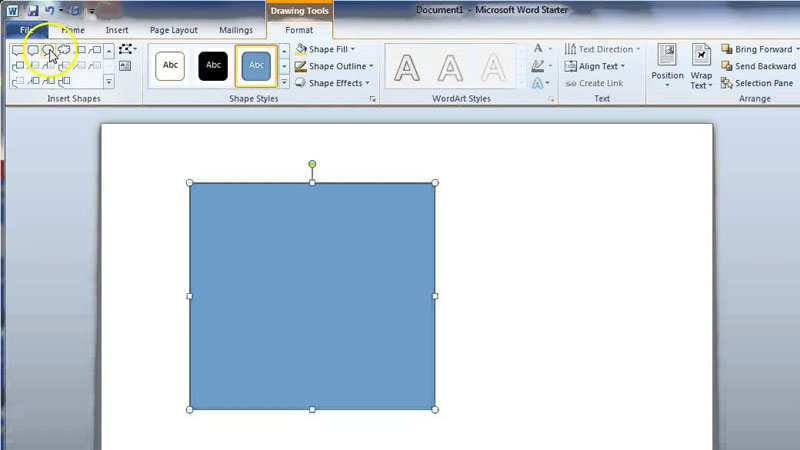Click the bottom middle handle of the blue square

coord(312,409)
